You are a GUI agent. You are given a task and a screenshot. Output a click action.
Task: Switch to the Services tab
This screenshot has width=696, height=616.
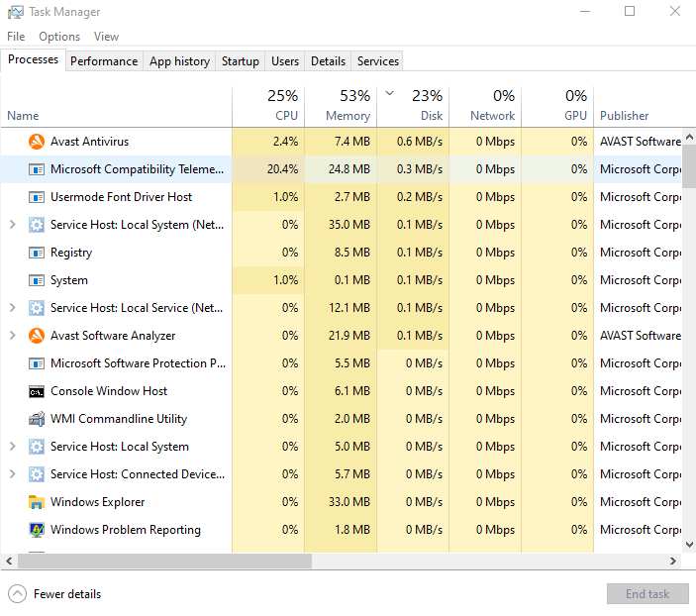(x=378, y=61)
